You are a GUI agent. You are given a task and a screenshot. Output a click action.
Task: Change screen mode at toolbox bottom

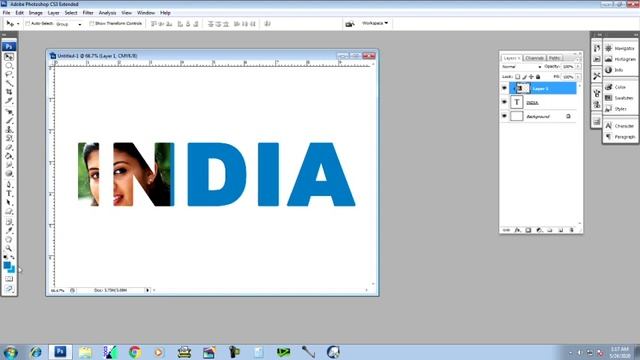(x=9, y=289)
